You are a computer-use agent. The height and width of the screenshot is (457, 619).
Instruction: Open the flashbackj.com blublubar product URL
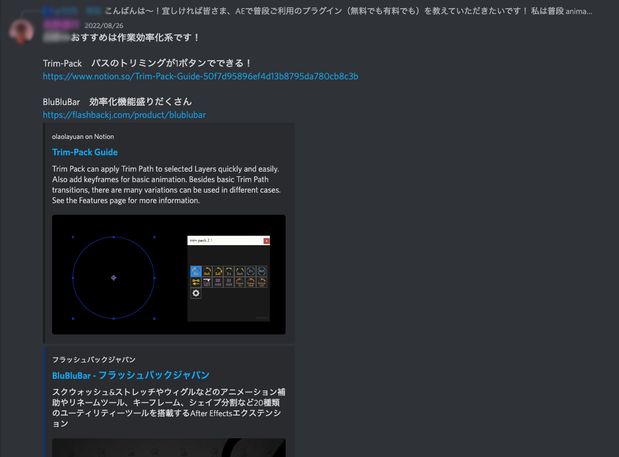pos(124,115)
